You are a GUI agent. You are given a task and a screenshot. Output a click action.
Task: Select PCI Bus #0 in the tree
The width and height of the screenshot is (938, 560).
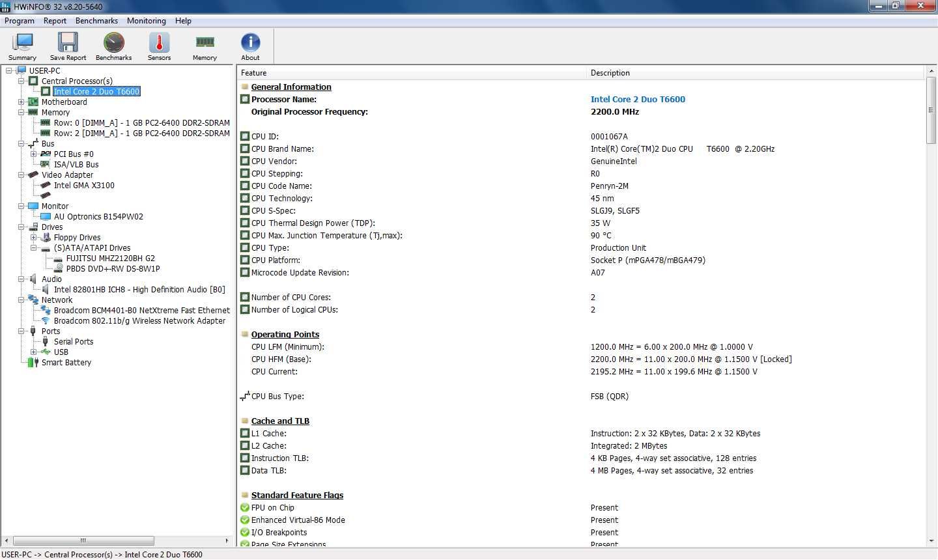point(74,154)
